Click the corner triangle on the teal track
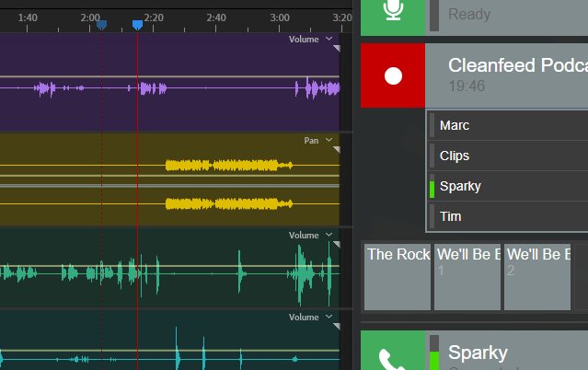The width and height of the screenshot is (588, 370). click(x=337, y=326)
